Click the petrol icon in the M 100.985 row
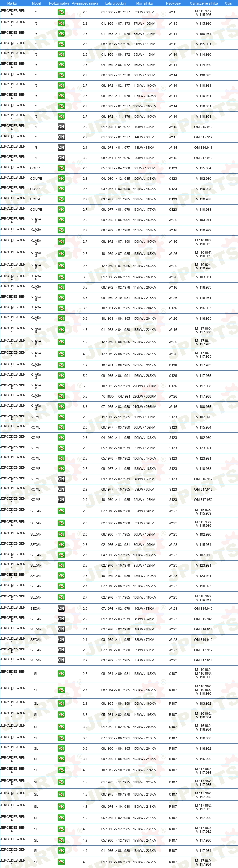 (x=61, y=407)
